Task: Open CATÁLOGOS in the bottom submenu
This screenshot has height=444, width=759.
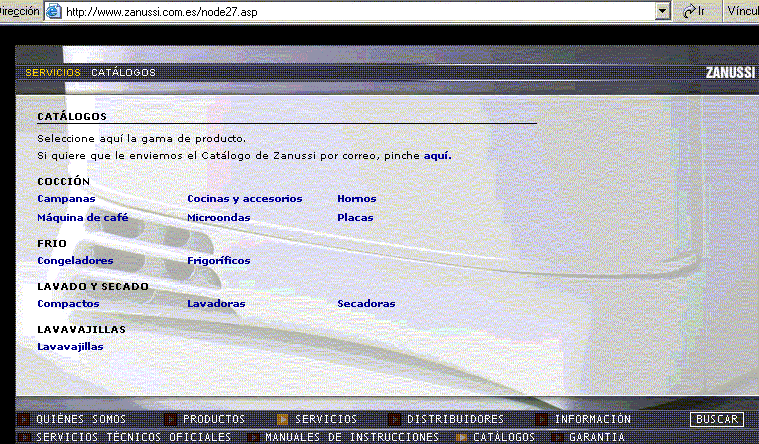Action: pos(504,438)
